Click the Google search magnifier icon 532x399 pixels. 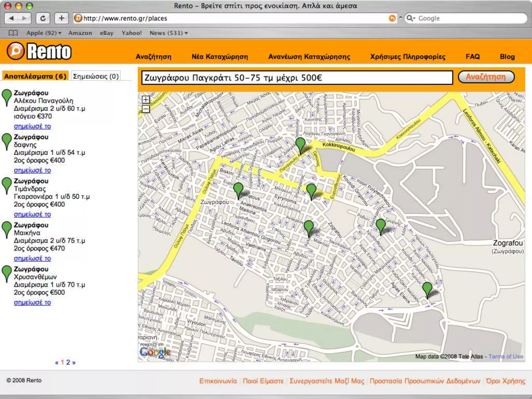[411, 18]
